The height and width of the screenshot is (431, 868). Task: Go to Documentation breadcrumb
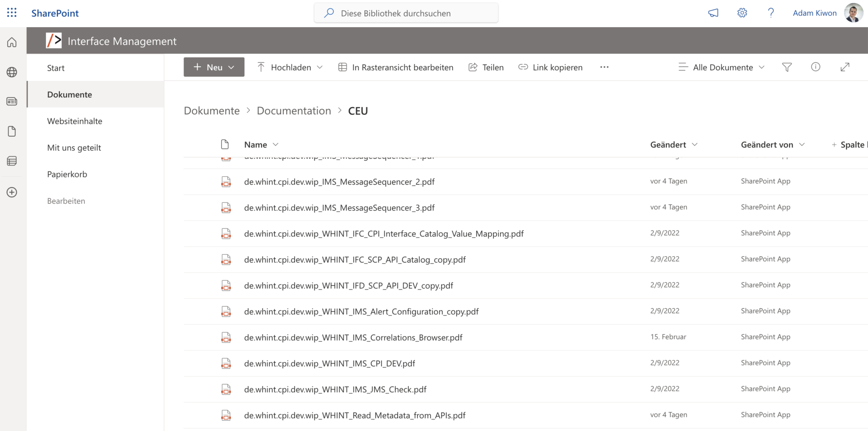(294, 111)
